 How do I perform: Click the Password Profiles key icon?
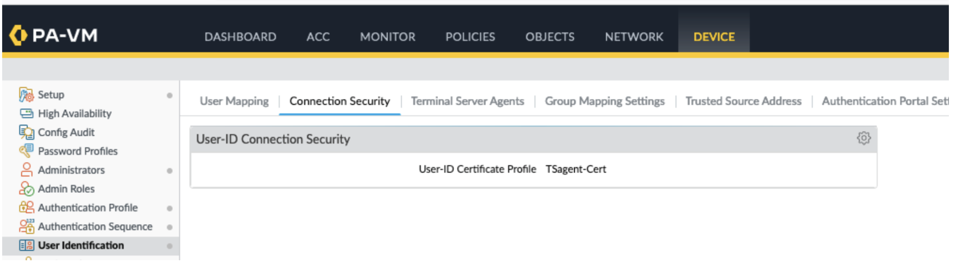26,151
